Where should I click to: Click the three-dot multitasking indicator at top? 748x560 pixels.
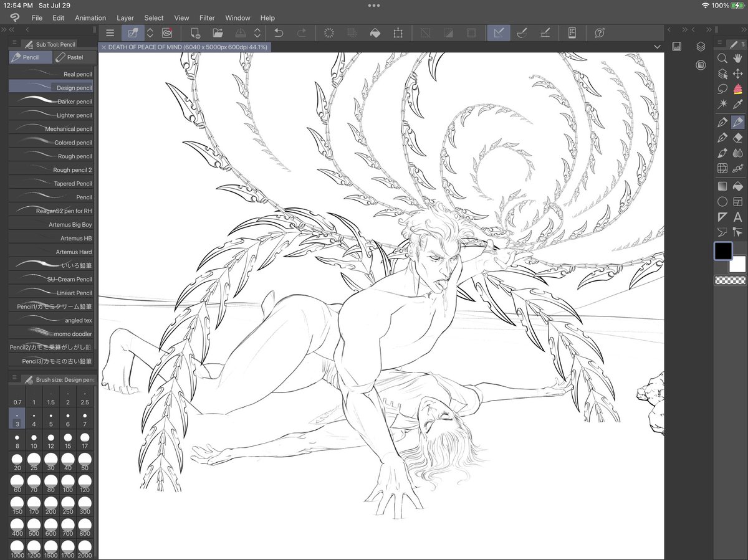pos(374,5)
